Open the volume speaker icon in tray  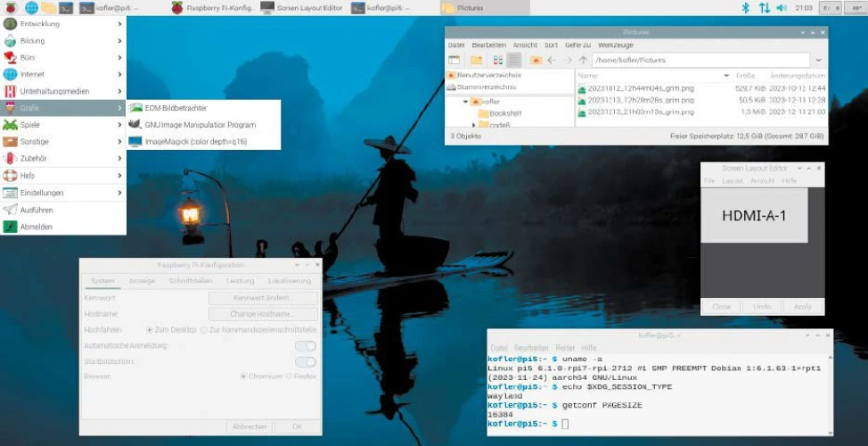point(782,8)
